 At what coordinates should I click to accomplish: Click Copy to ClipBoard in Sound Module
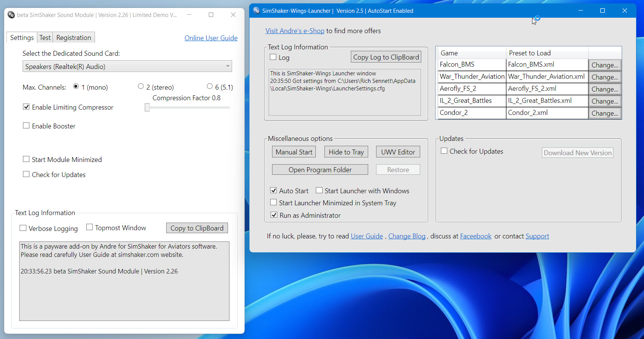[197, 228]
